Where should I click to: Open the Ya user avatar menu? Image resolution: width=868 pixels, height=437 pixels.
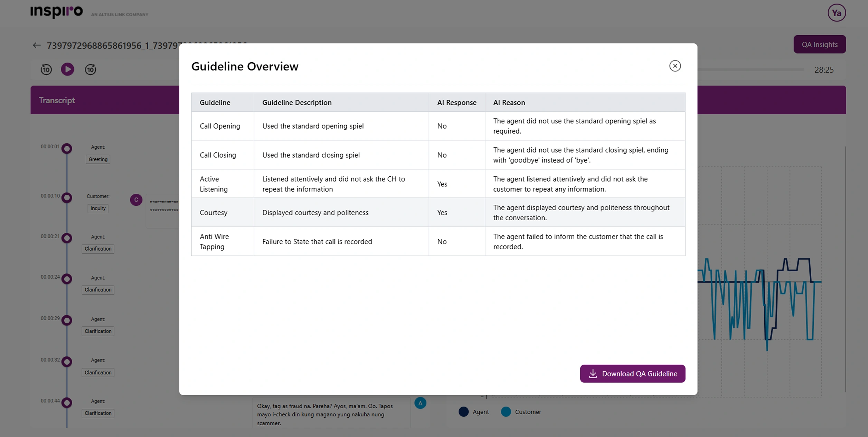pyautogui.click(x=836, y=13)
